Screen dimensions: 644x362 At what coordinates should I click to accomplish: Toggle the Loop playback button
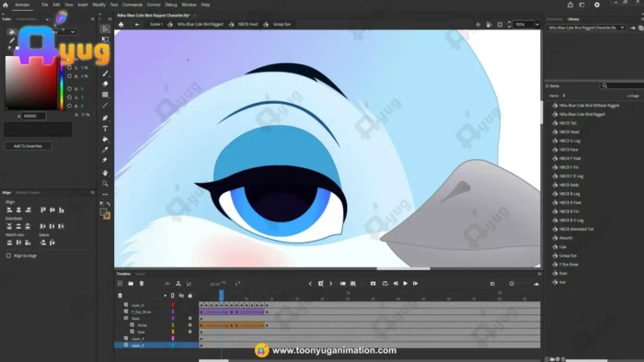385,283
